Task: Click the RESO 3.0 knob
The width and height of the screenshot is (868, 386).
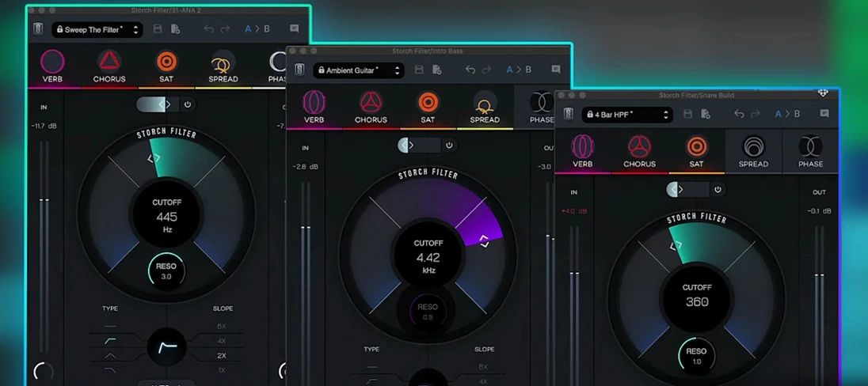Action: (x=166, y=271)
